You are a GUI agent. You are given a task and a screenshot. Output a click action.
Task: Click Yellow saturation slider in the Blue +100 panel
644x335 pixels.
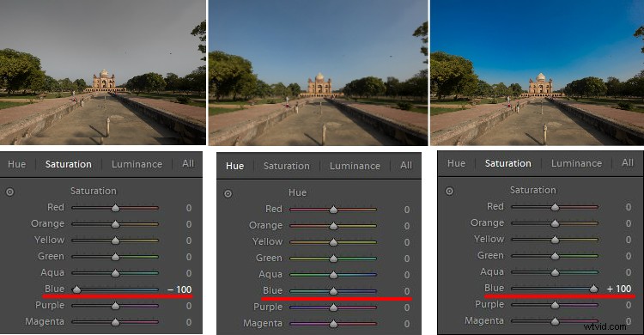555,240
